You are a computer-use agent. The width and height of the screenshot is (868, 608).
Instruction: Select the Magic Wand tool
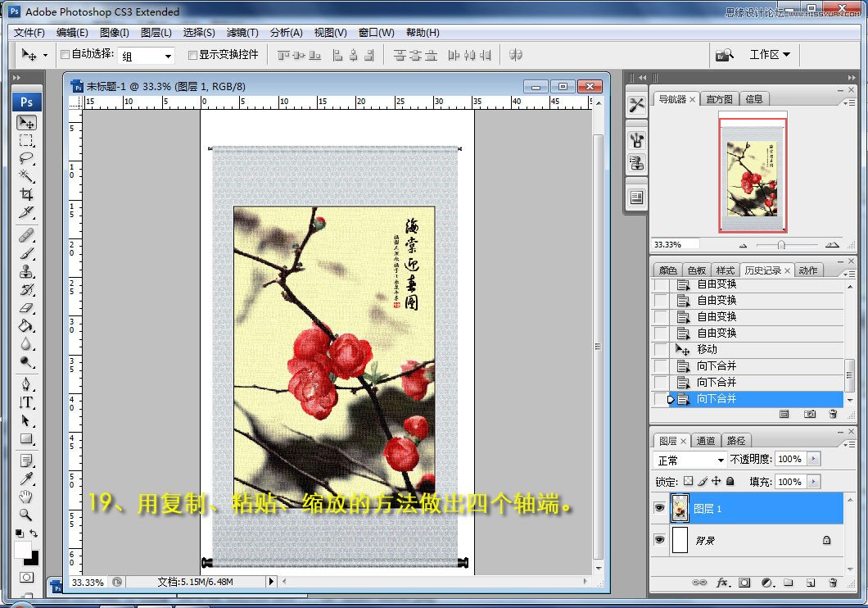click(26, 175)
